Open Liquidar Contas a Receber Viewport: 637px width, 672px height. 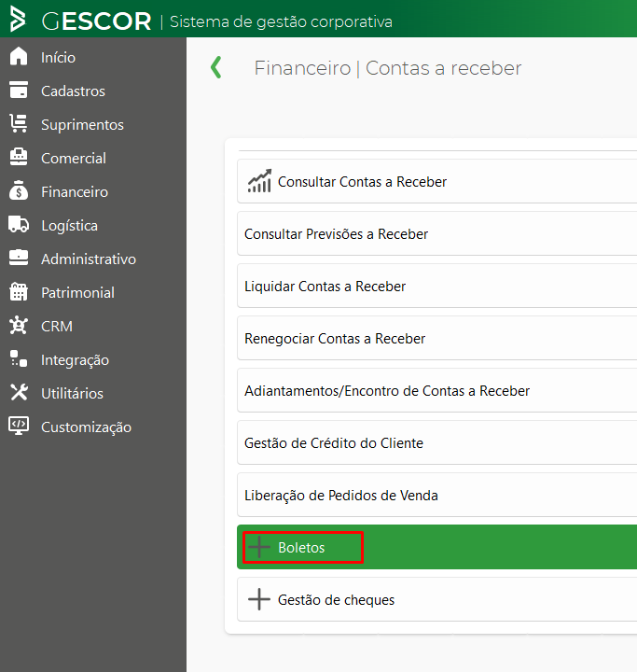click(325, 287)
